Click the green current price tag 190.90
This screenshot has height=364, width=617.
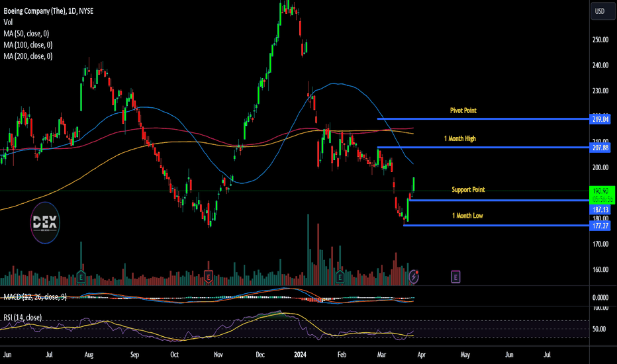coord(602,195)
